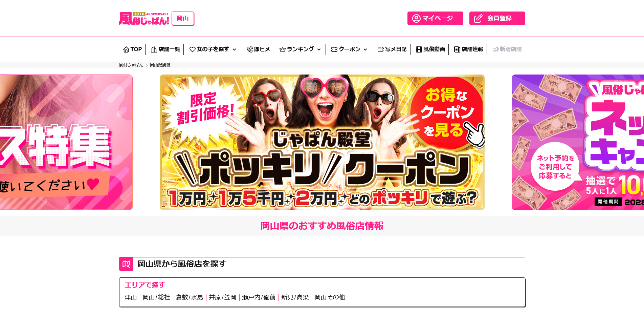Open the マイページ button

435,18
